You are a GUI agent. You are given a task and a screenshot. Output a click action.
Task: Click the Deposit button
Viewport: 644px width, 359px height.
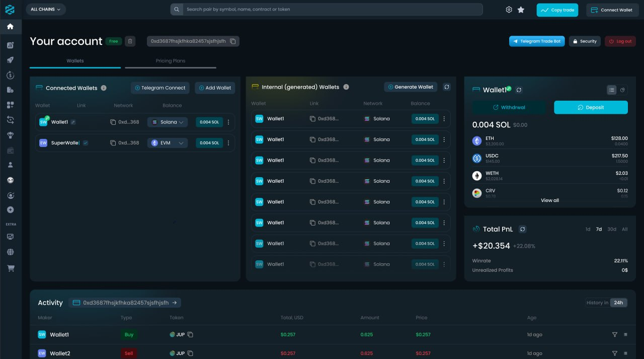[591, 107]
